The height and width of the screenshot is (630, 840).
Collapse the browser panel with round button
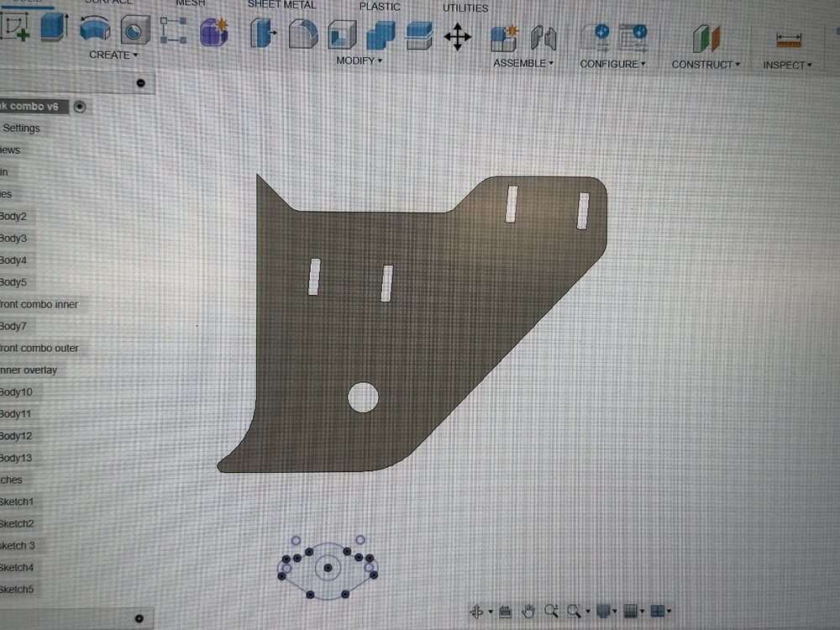click(140, 83)
